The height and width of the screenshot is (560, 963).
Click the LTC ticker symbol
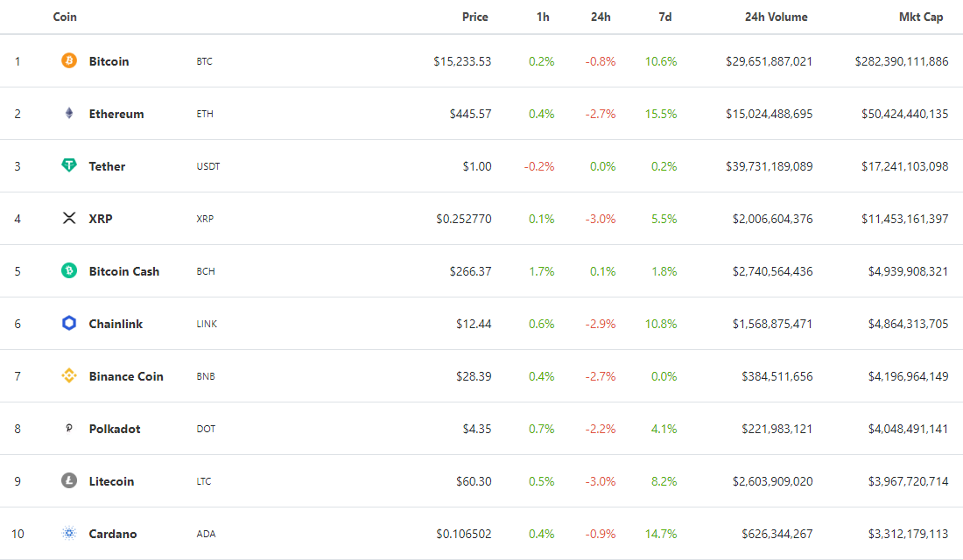click(x=204, y=481)
